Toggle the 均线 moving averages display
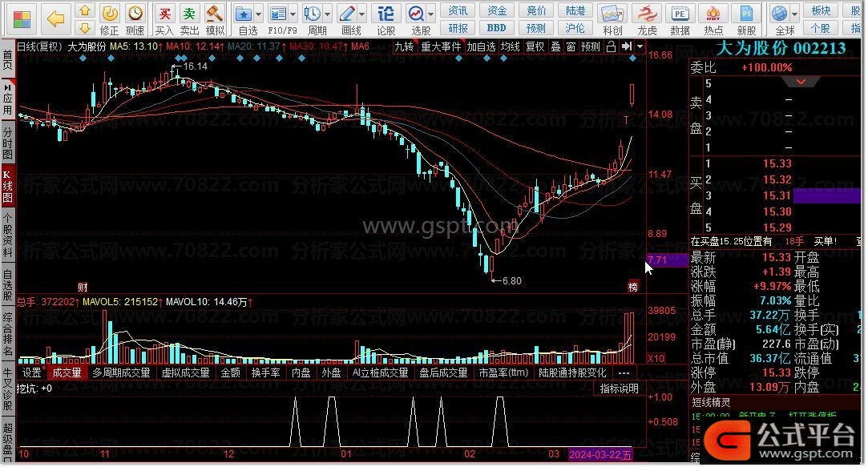Viewport: 868px width, 467px height. pyautogui.click(x=510, y=47)
